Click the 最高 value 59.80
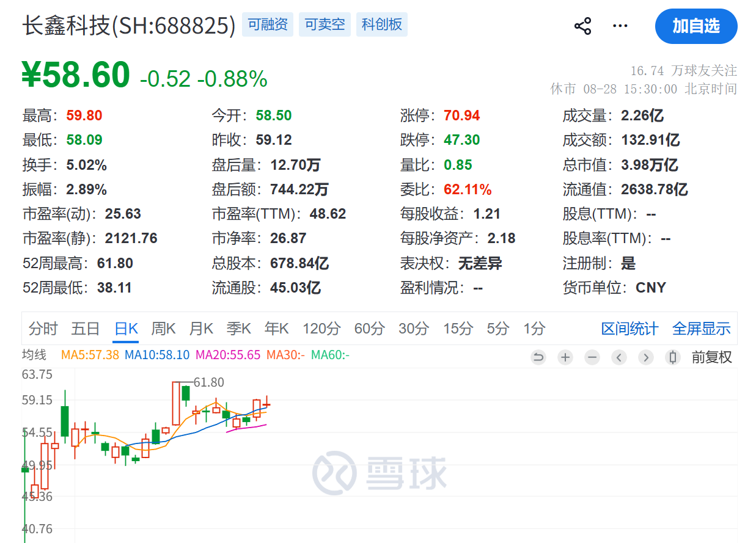 tap(84, 115)
